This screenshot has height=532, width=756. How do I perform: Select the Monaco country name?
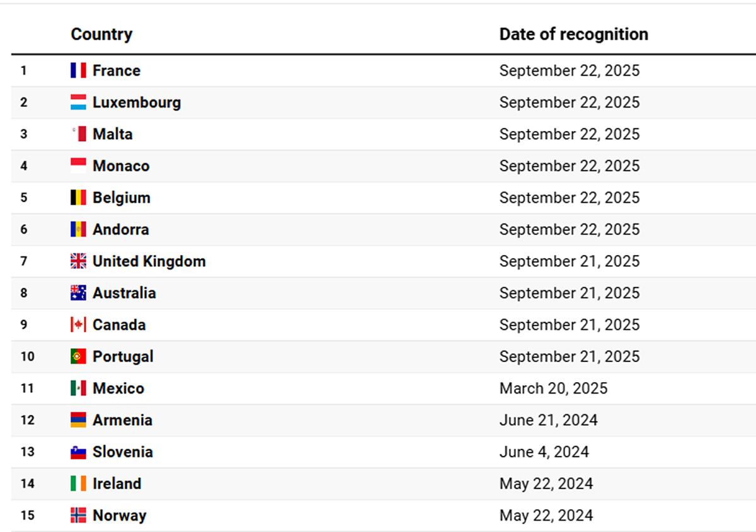click(121, 166)
